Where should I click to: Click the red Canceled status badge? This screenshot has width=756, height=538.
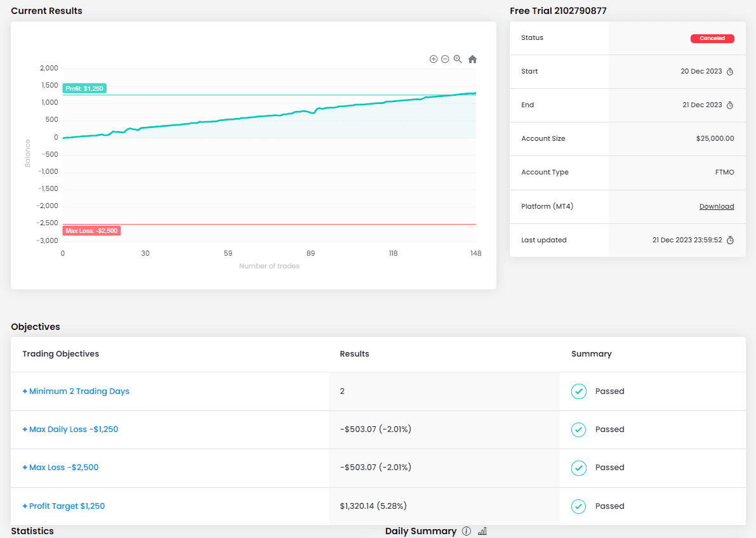click(x=712, y=39)
